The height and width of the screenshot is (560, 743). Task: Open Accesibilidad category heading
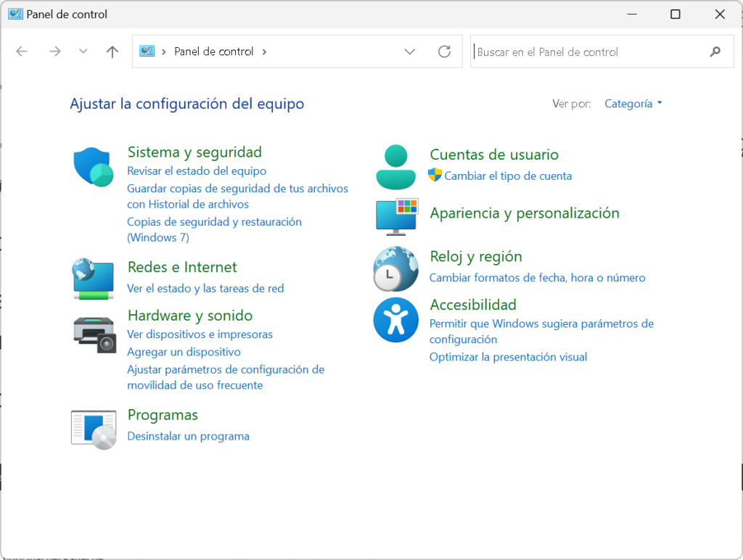point(473,304)
